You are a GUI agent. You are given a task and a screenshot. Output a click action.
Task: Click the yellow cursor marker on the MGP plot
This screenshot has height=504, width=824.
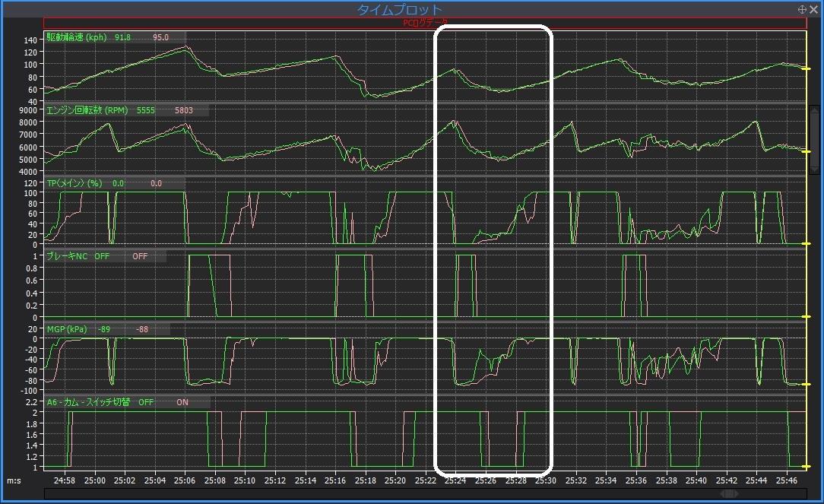806,384
